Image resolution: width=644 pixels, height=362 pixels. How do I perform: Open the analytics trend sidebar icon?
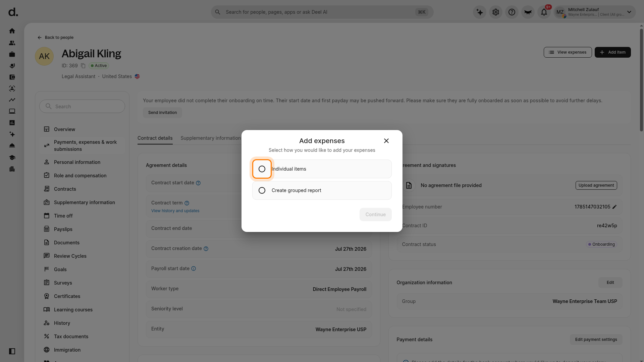click(x=12, y=100)
